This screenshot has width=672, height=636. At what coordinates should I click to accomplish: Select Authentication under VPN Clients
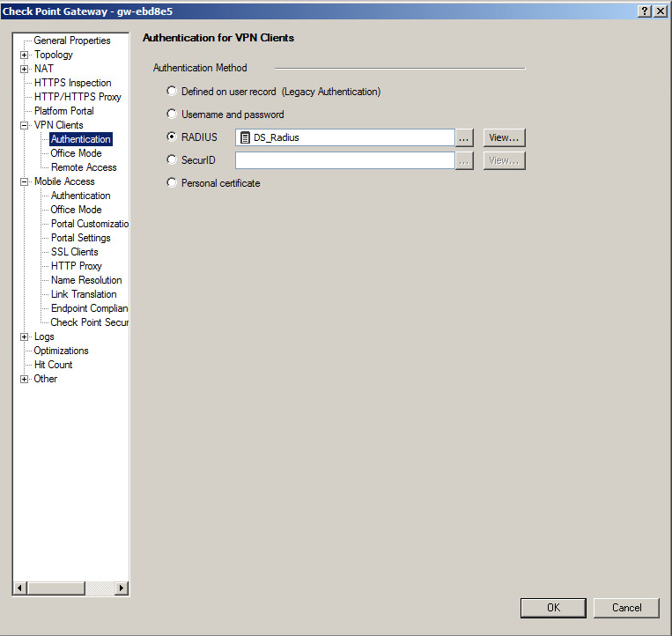point(81,139)
